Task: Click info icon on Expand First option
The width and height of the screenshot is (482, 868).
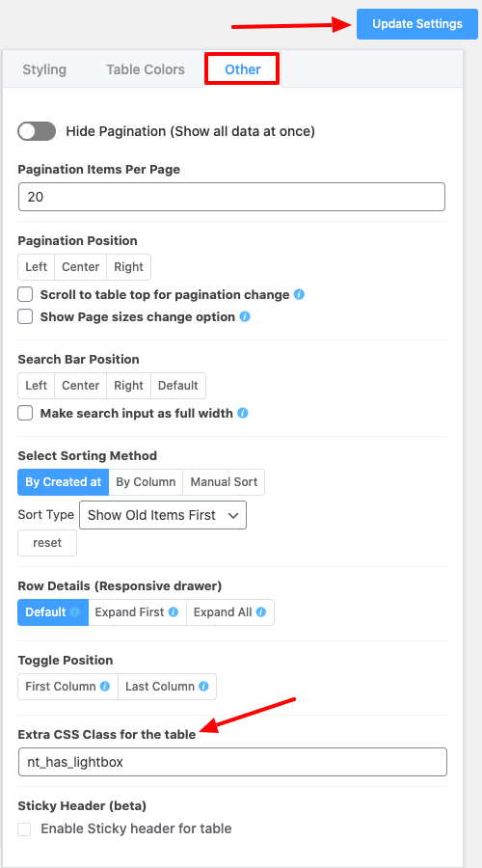Action: tap(174, 612)
